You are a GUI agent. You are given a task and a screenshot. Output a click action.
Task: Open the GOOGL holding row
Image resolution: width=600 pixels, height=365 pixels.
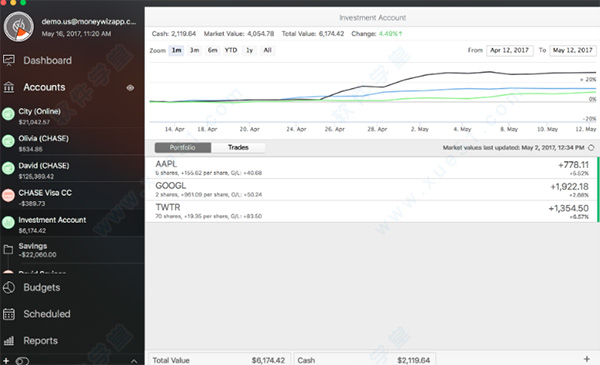(x=371, y=189)
